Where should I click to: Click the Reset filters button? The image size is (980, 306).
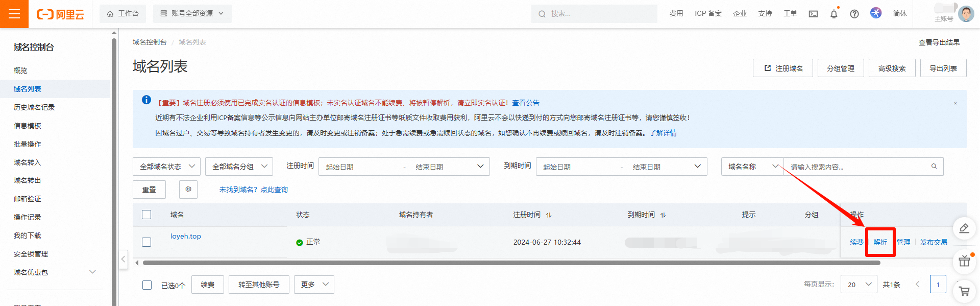pos(150,190)
